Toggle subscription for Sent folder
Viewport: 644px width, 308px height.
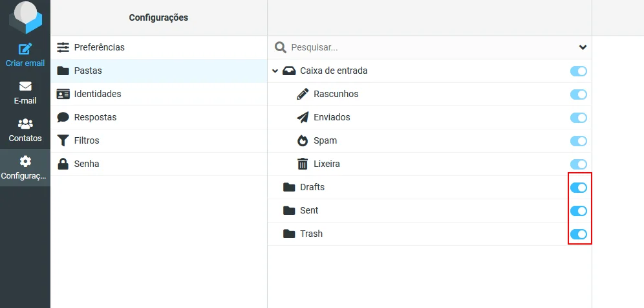click(x=578, y=211)
